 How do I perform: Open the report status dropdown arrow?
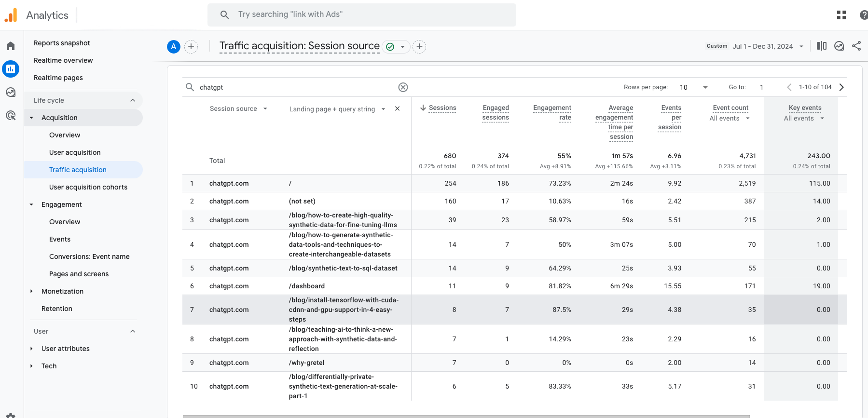tap(402, 47)
